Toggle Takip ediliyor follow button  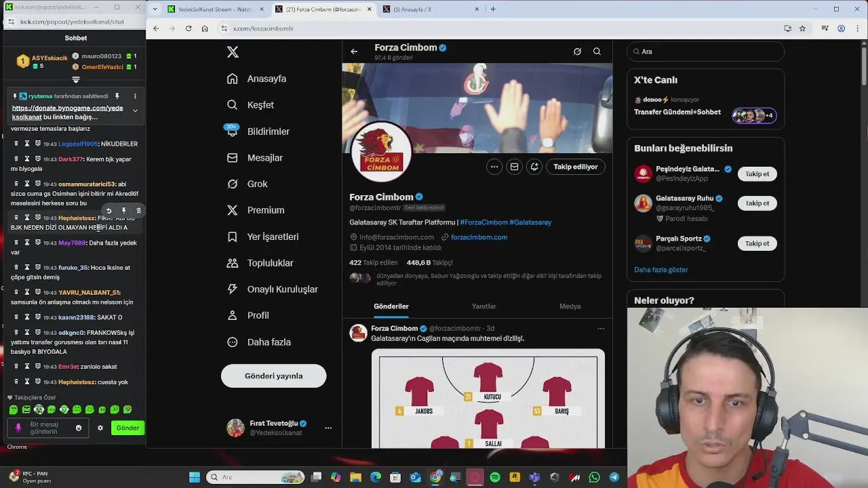tap(576, 167)
